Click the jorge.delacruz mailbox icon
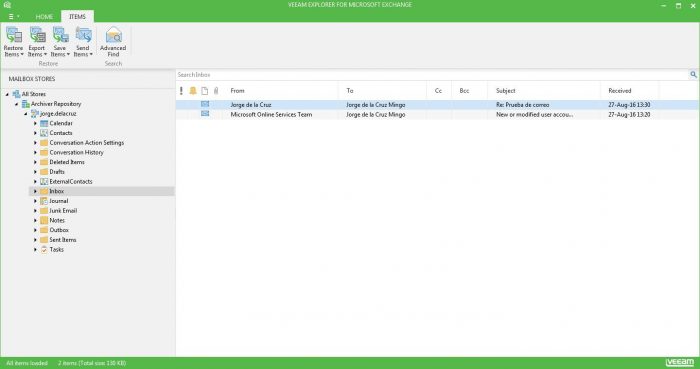Viewport: 700px width, 369px height. [x=35, y=114]
